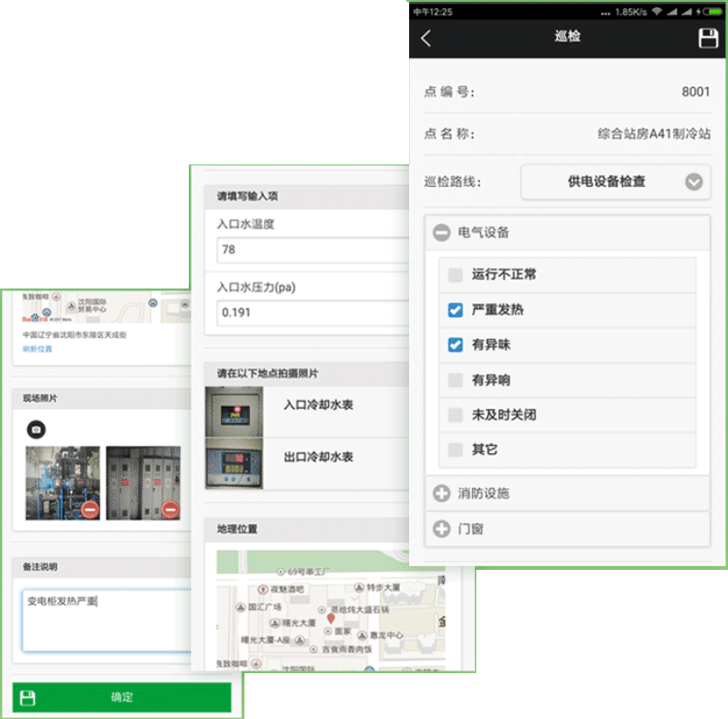The height and width of the screenshot is (719, 728).
Task: Tap the camera icon under 现场照片
Action: coord(36,430)
